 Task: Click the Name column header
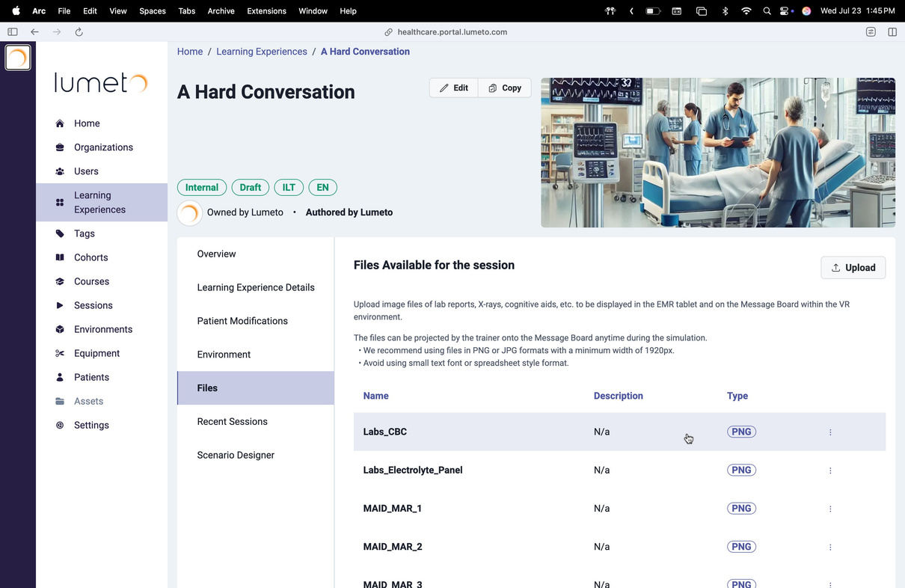[376, 396]
